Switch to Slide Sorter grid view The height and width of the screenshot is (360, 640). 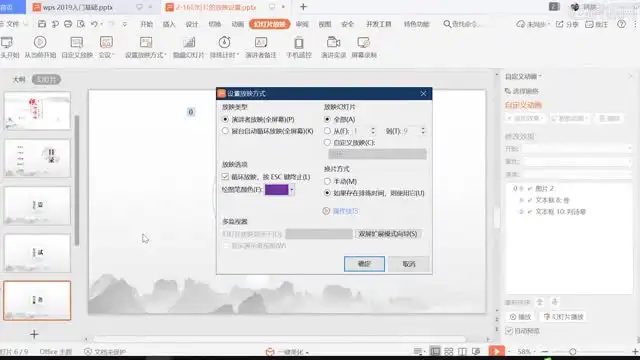click(x=449, y=351)
